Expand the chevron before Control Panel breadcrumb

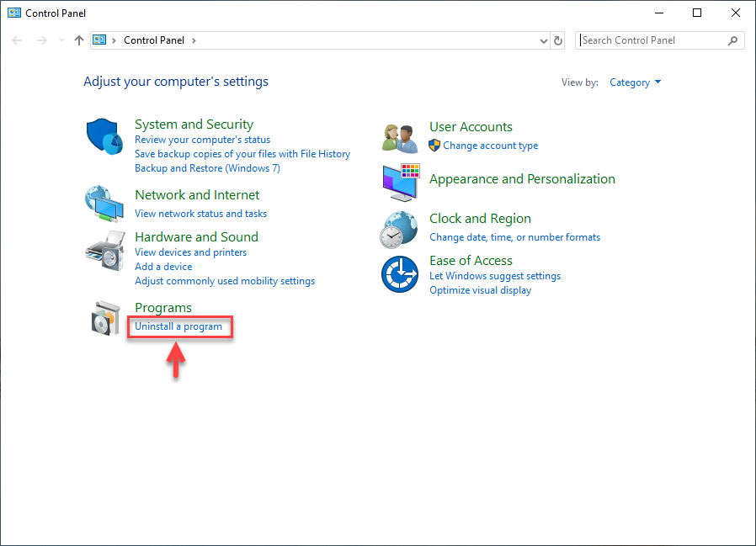pos(114,40)
